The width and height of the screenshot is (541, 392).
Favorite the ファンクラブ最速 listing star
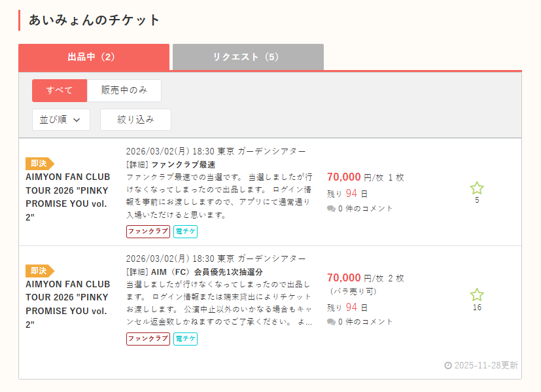click(x=477, y=188)
